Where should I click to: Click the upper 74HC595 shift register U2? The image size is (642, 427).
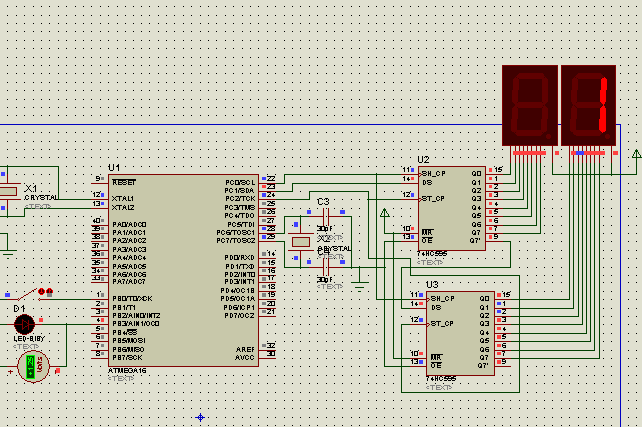point(451,208)
